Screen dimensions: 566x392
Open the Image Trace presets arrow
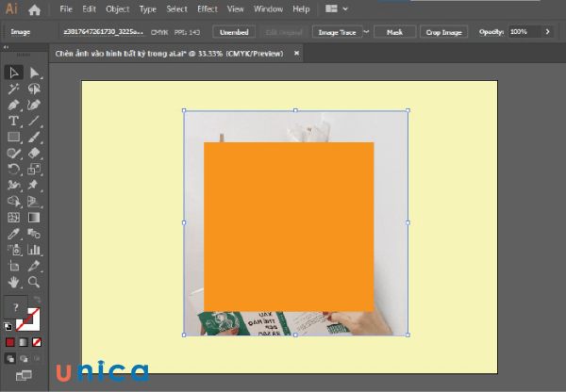click(x=367, y=32)
